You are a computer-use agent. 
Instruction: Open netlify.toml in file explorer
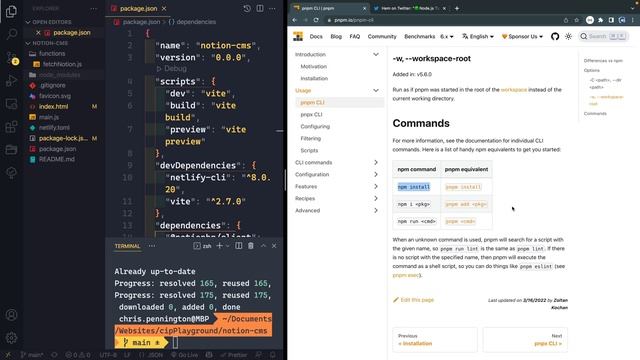[54, 127]
